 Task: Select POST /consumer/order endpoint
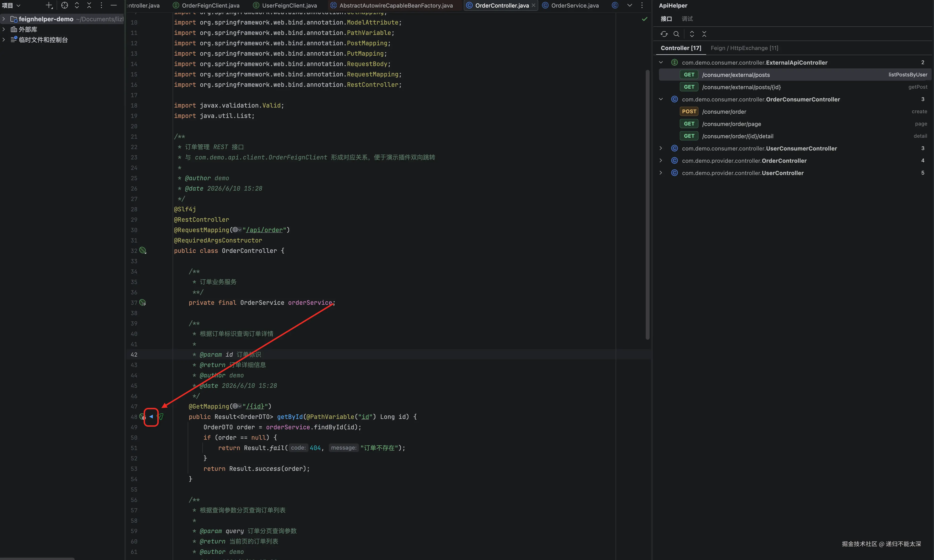[795, 111]
